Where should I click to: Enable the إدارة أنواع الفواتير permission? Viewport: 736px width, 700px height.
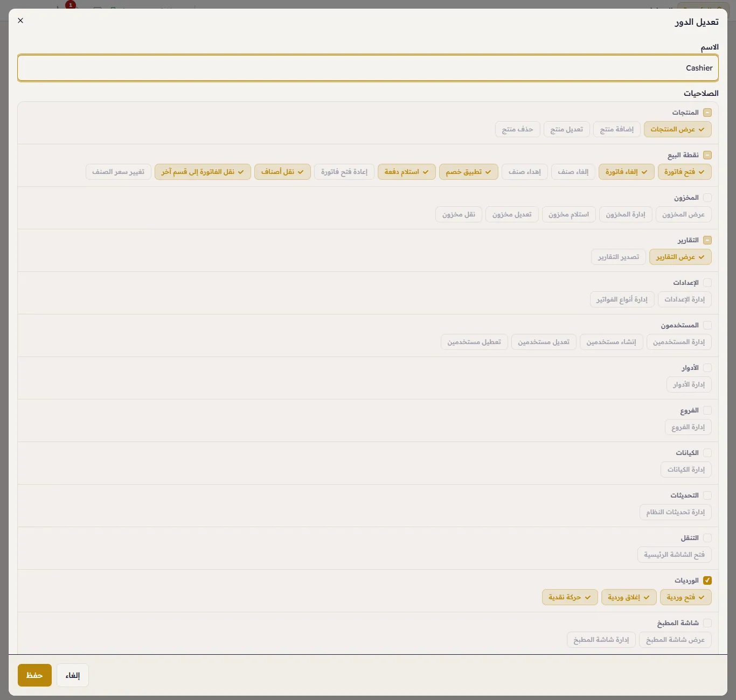pyautogui.click(x=622, y=299)
